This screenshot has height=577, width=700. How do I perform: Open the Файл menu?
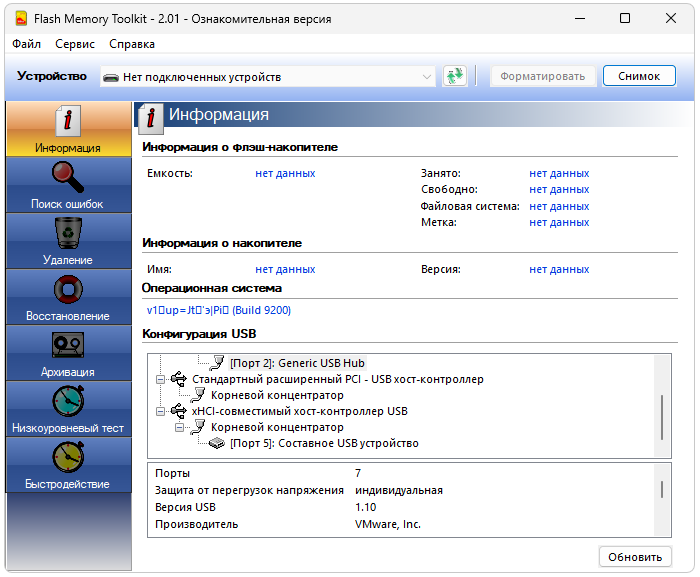(x=27, y=44)
